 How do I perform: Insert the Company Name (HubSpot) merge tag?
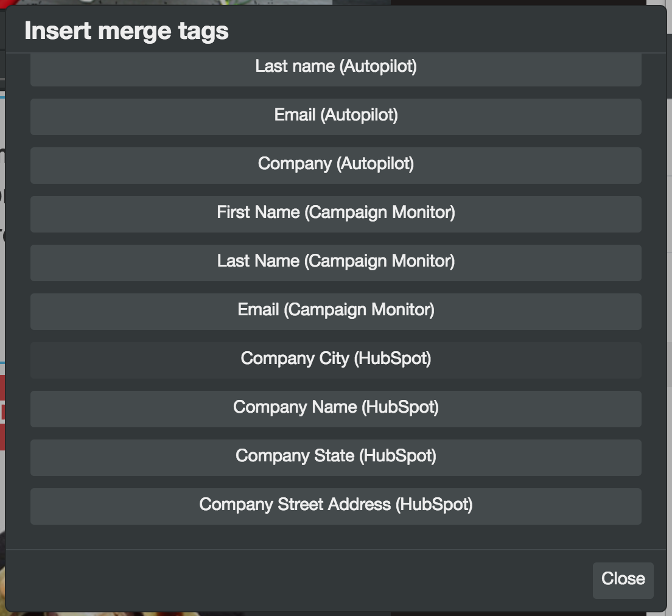[x=336, y=408]
